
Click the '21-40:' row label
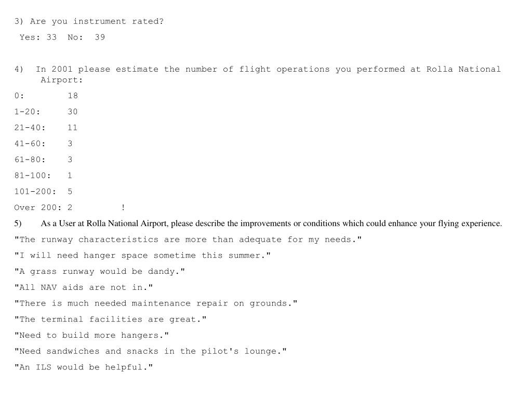click(30, 128)
